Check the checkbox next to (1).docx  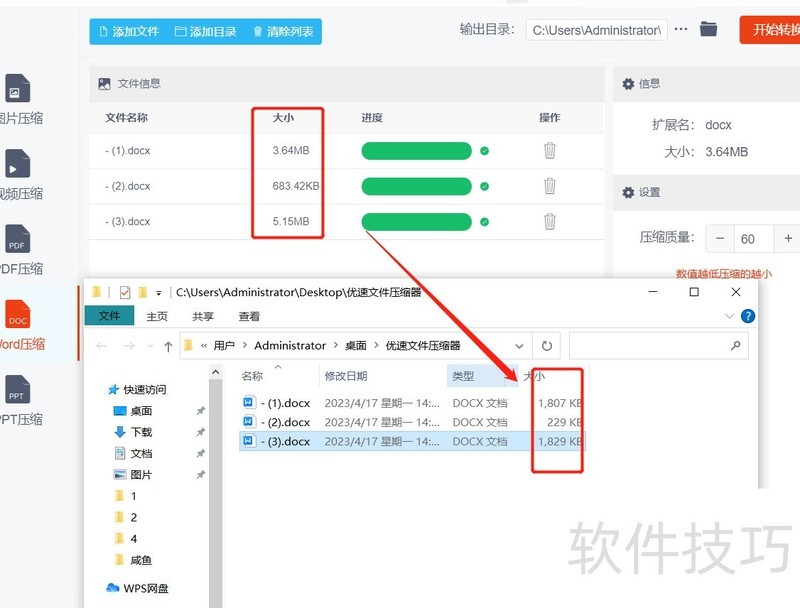[240, 403]
